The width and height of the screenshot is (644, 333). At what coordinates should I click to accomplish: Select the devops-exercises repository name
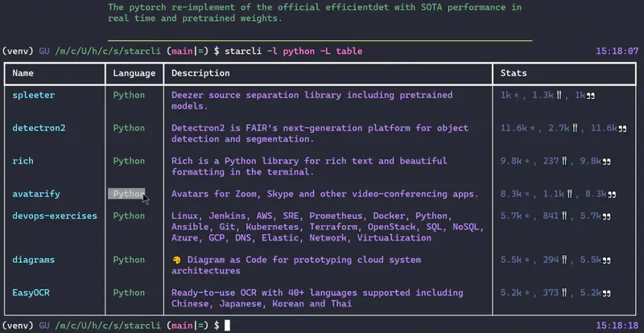pos(55,216)
